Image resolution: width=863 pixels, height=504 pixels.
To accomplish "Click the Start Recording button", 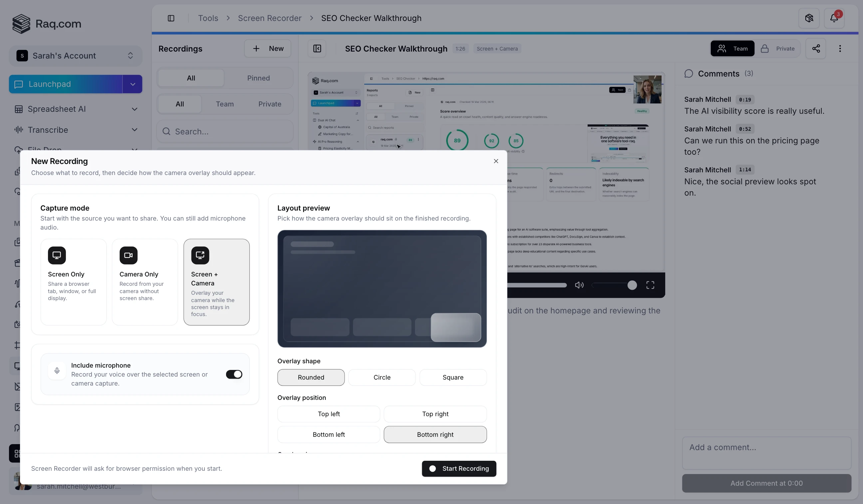I will [459, 468].
